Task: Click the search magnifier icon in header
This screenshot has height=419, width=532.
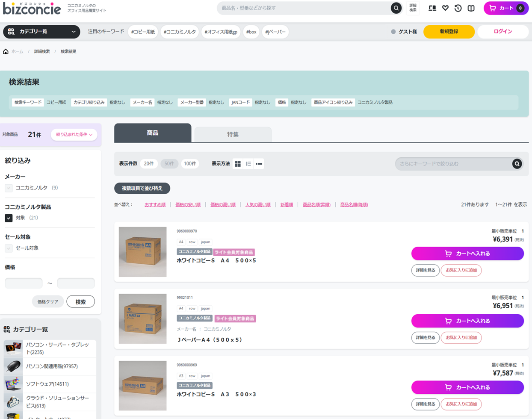Action: tap(396, 8)
